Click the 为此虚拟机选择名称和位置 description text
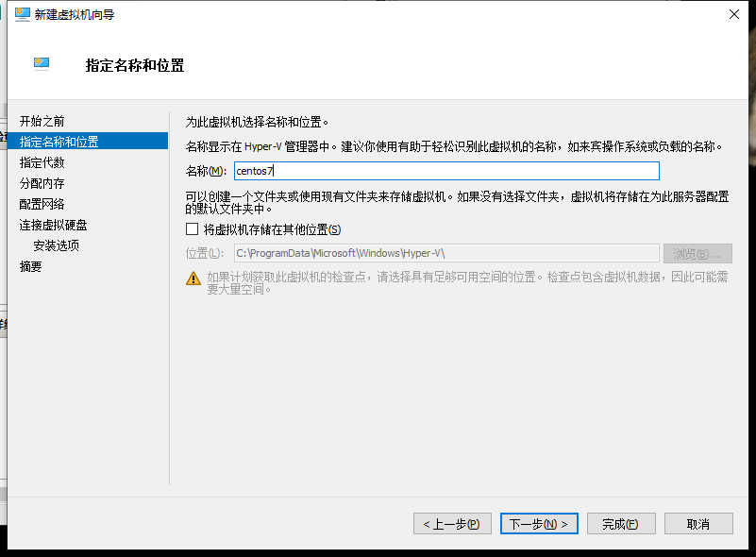The width and height of the screenshot is (756, 557). click(257, 122)
